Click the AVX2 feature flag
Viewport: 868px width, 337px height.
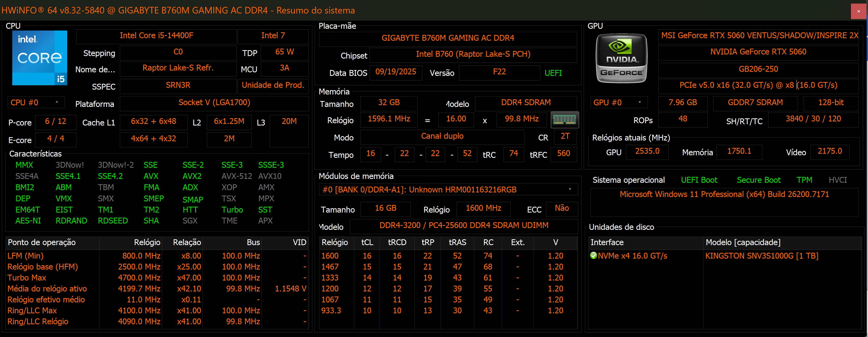(192, 176)
